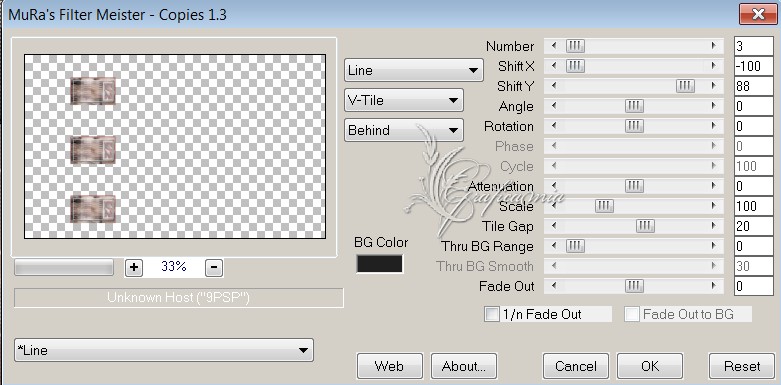The height and width of the screenshot is (385, 781).
Task: Toggle the Fade Out to BG checkbox
Action: click(632, 314)
